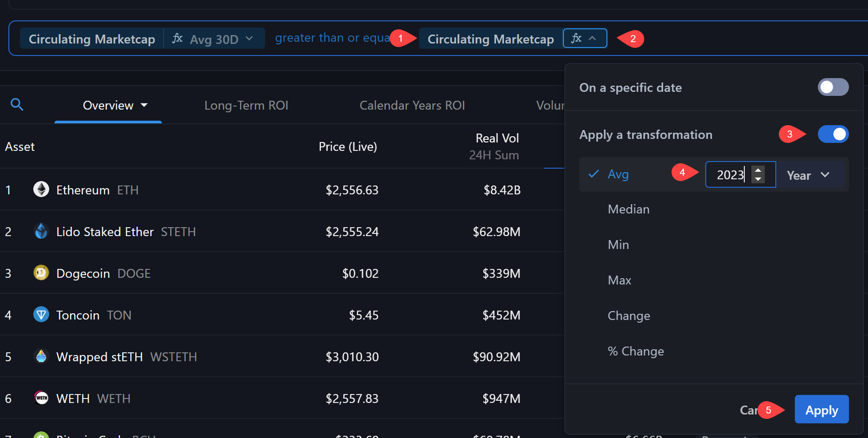The image size is (868, 438).
Task: Click the $8.42B volume value
Action: [x=502, y=190]
